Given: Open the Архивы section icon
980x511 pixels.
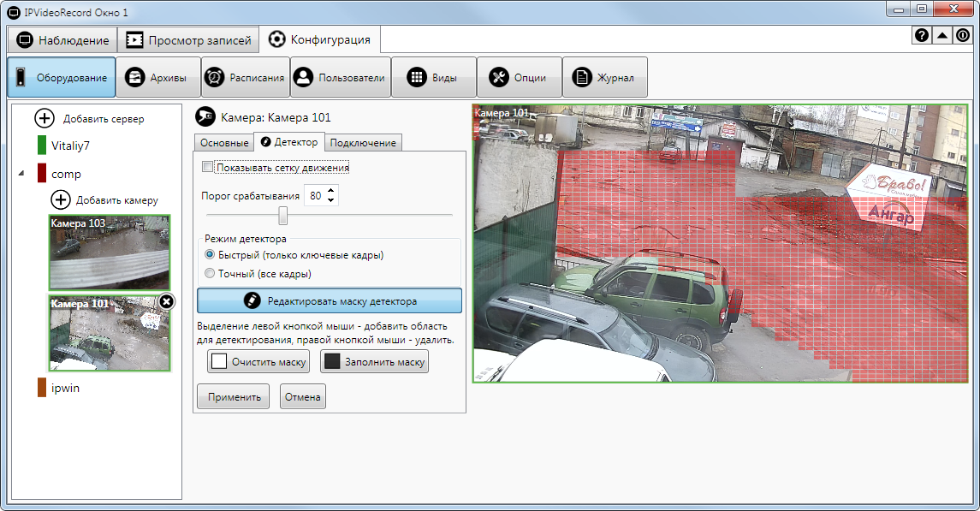Looking at the screenshot, I should point(134,78).
